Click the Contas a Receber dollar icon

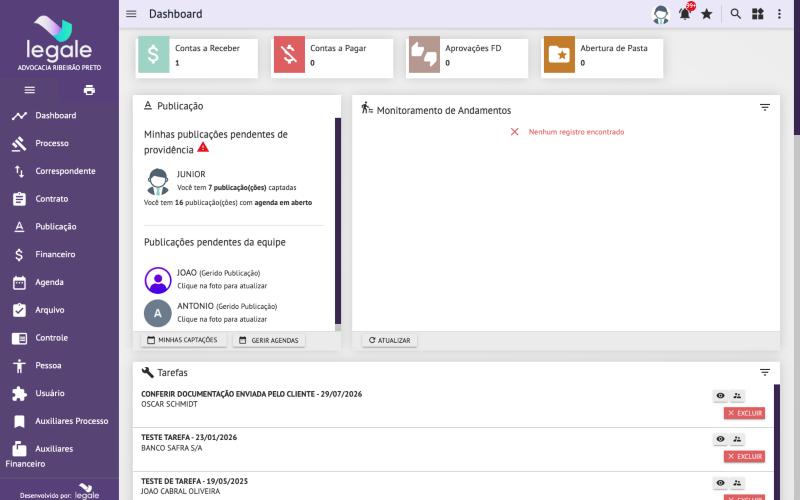coord(154,55)
